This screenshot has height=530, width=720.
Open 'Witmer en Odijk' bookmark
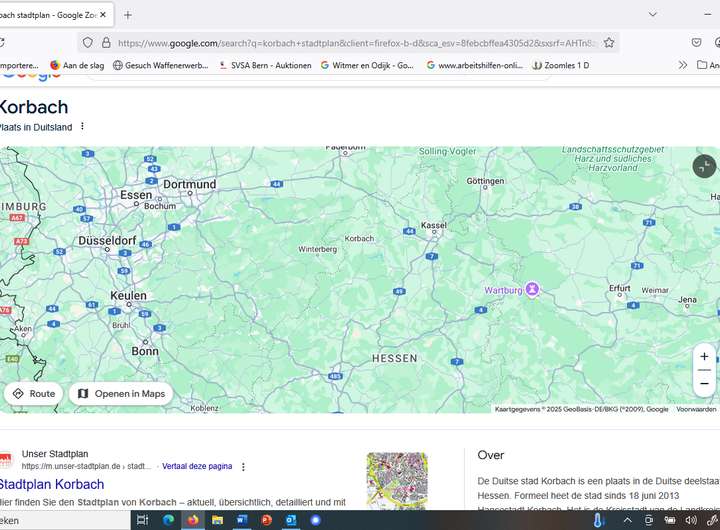pos(367,65)
